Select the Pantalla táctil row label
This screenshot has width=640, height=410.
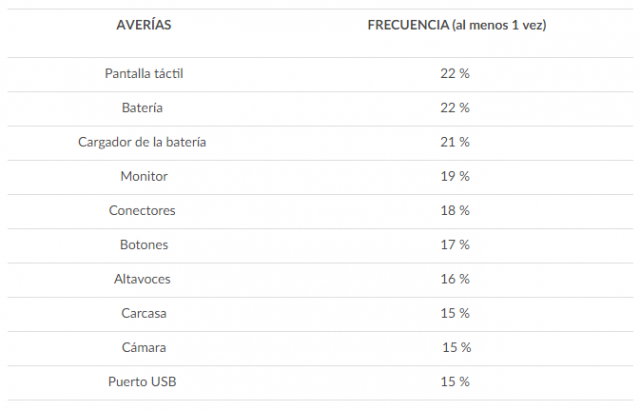144,74
